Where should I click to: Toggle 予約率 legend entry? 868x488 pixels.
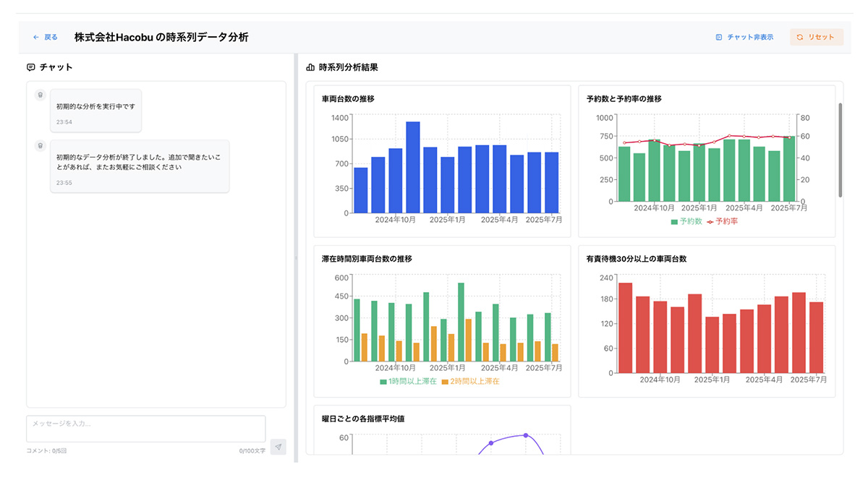tap(722, 221)
